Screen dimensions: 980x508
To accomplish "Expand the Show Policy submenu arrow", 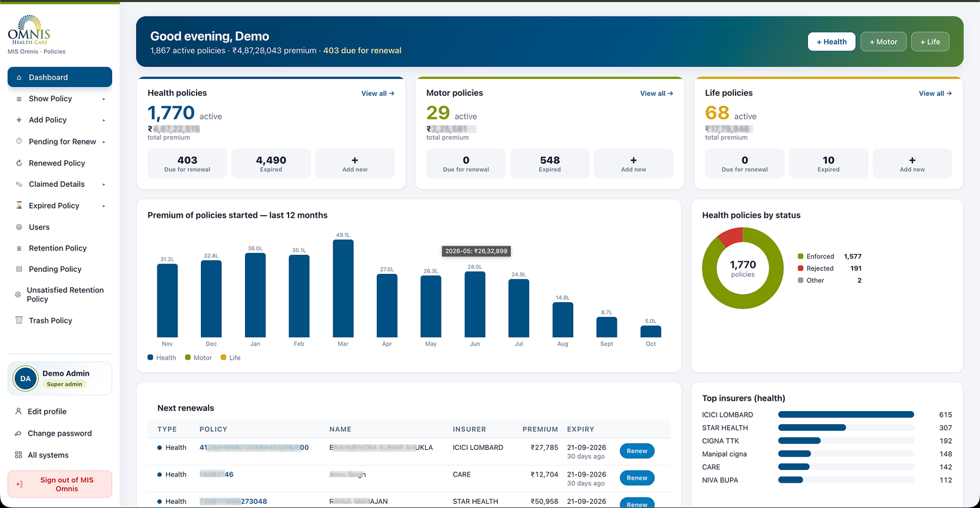I will 104,99.
